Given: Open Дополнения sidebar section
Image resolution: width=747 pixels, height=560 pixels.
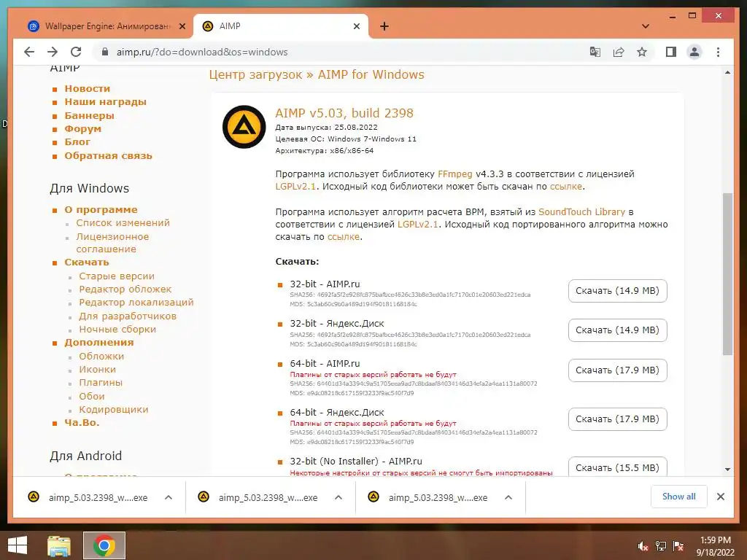Looking at the screenshot, I should tap(99, 343).
